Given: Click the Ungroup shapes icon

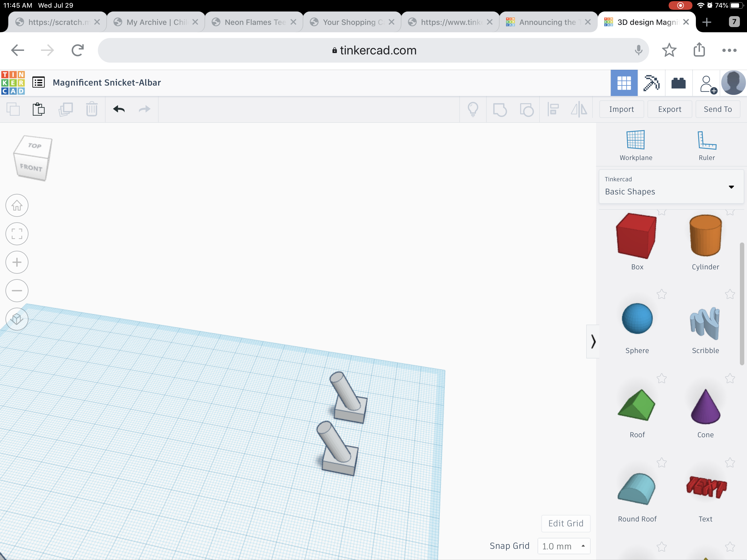Looking at the screenshot, I should (527, 110).
